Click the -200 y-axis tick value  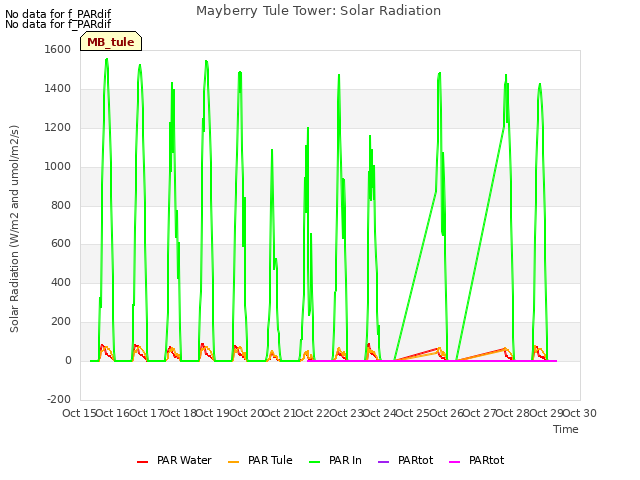point(59,399)
